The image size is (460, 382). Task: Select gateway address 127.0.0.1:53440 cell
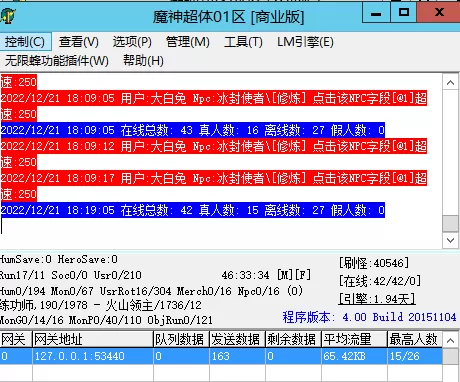click(x=93, y=356)
